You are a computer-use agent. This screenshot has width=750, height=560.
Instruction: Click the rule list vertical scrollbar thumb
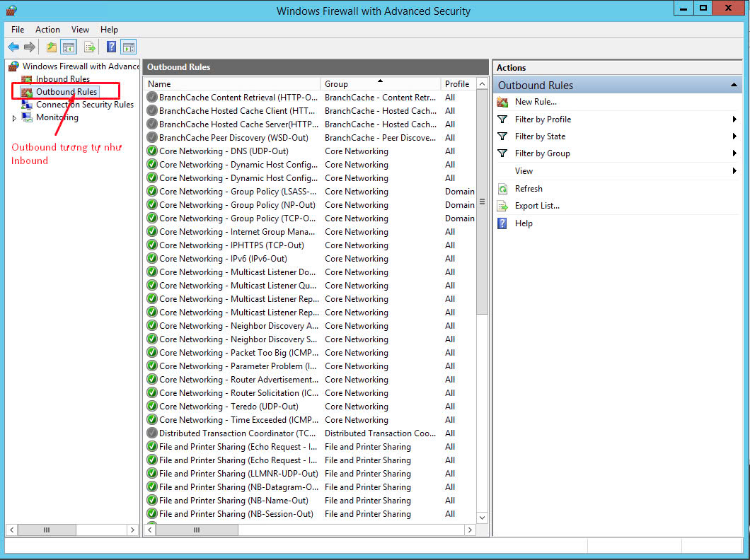click(482, 203)
